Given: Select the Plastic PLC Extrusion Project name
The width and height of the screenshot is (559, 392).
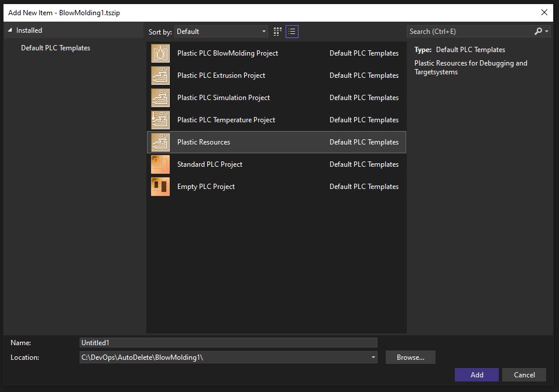Looking at the screenshot, I should point(221,75).
